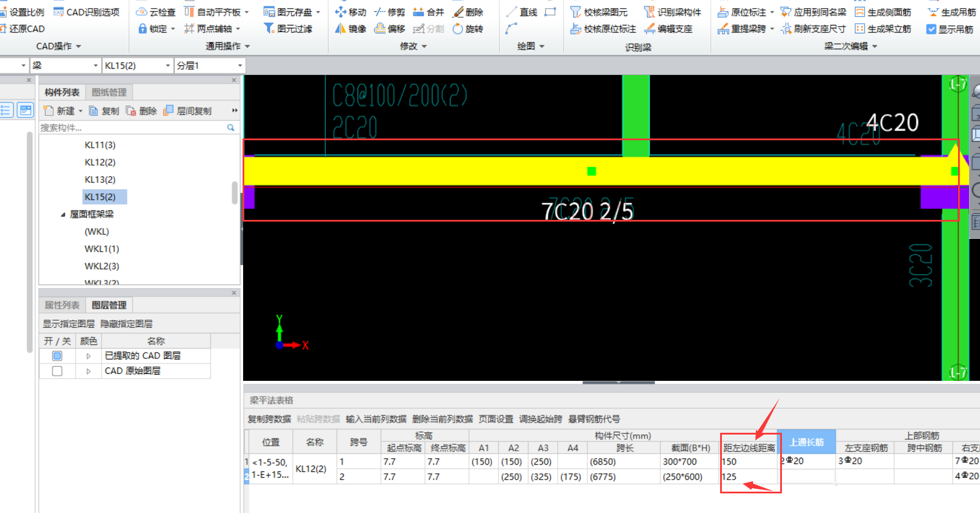Click 生成架立筋 tool
The width and height of the screenshot is (980, 513).
pos(883,28)
